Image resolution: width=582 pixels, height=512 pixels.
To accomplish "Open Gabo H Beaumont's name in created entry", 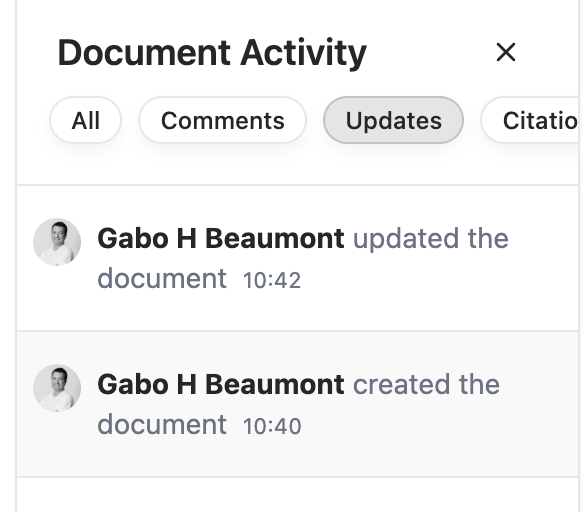I will point(220,384).
